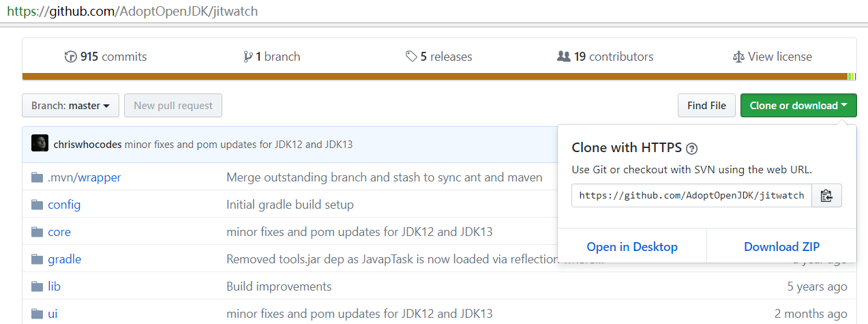Click the .mvn/wrapper folder icon
This screenshot has width=868, height=324.
click(37, 177)
